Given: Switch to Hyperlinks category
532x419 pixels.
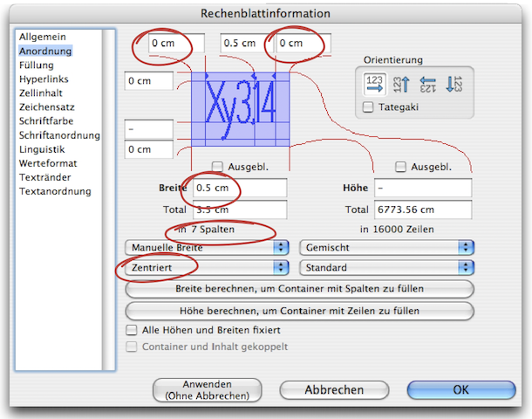Looking at the screenshot, I should pos(44,79).
